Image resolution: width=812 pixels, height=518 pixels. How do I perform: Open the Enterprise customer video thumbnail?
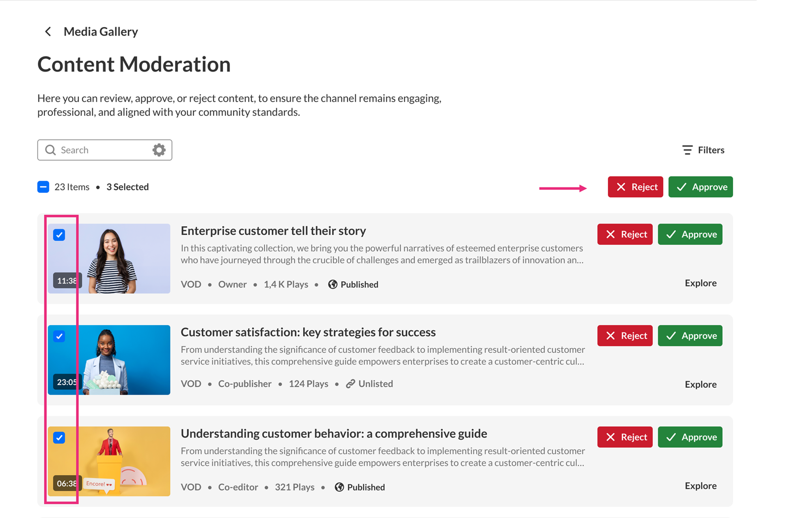123,259
